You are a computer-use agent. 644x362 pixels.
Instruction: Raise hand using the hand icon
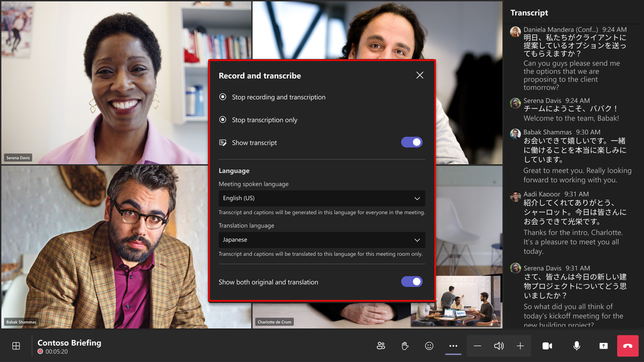405,346
